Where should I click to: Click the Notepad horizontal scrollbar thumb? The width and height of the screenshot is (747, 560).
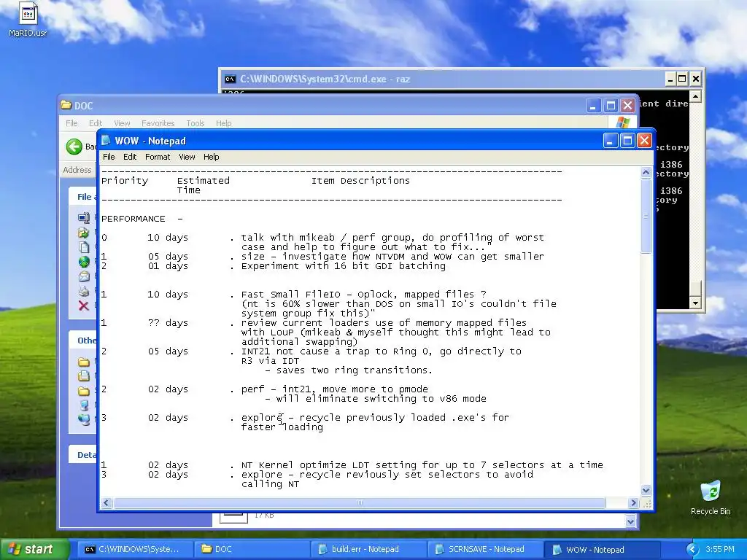click(x=360, y=503)
